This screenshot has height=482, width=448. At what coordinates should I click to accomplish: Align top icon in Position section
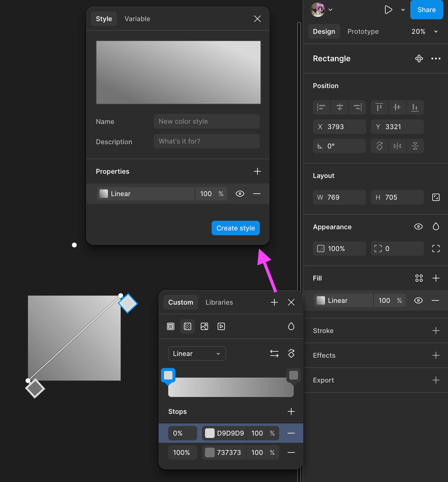(x=380, y=107)
